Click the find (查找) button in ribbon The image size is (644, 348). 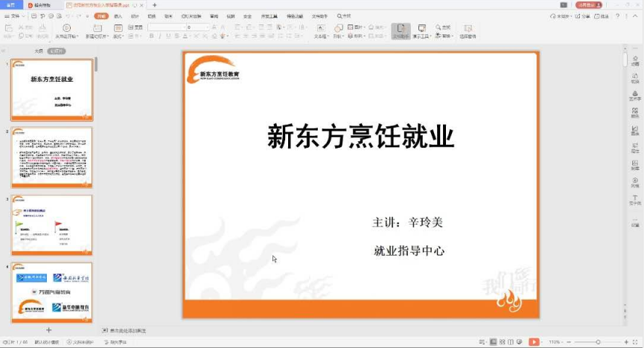443,27
